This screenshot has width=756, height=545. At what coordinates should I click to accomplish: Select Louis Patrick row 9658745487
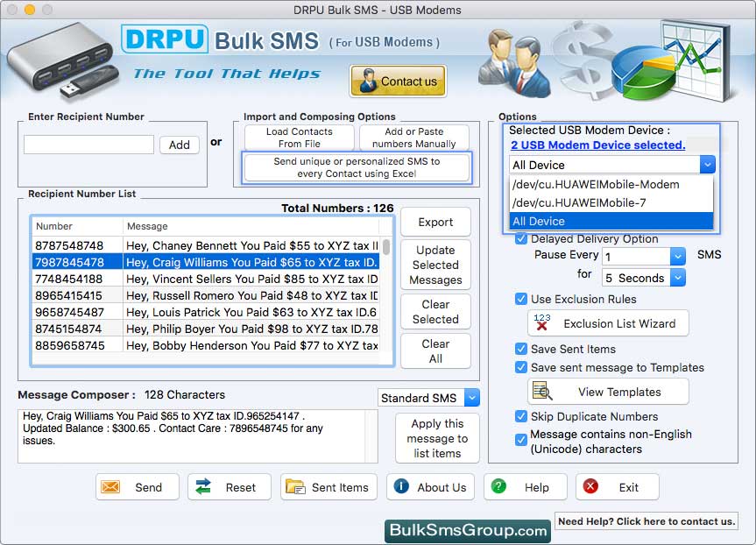[206, 312]
